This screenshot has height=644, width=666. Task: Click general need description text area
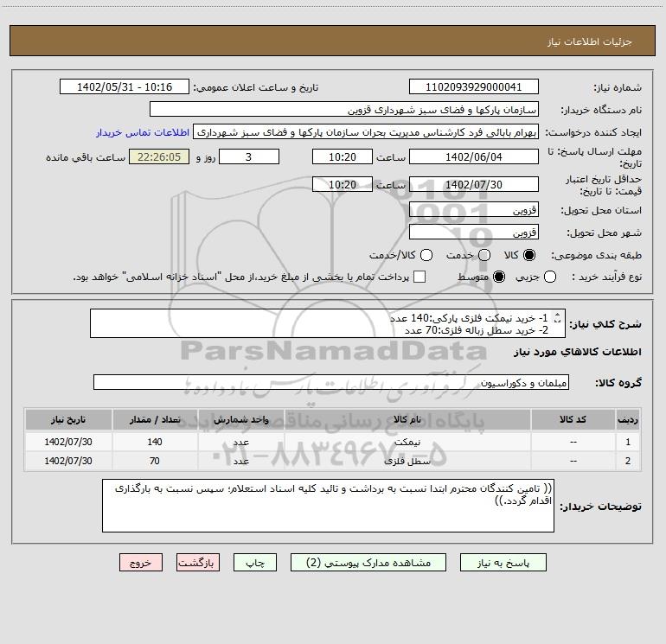(328, 323)
